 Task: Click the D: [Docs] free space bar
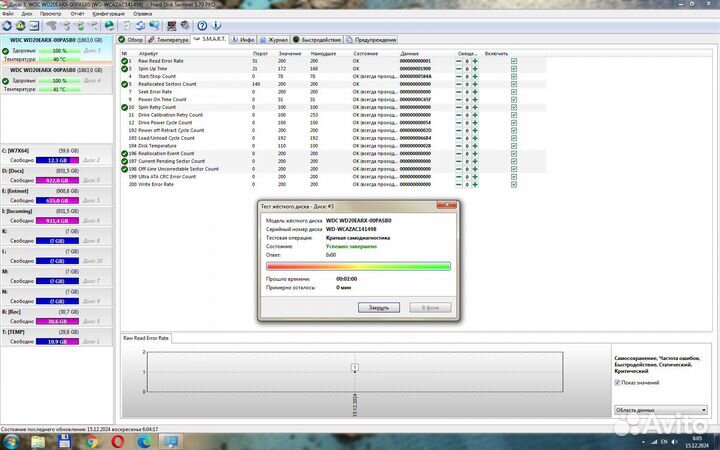point(57,180)
